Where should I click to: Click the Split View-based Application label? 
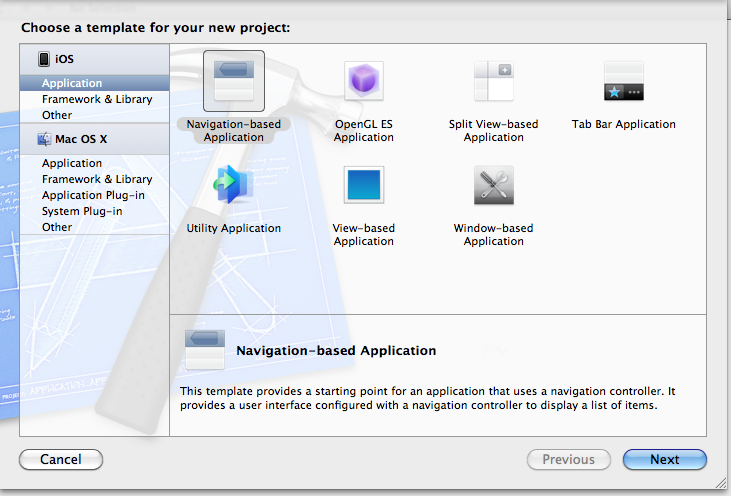tap(494, 131)
